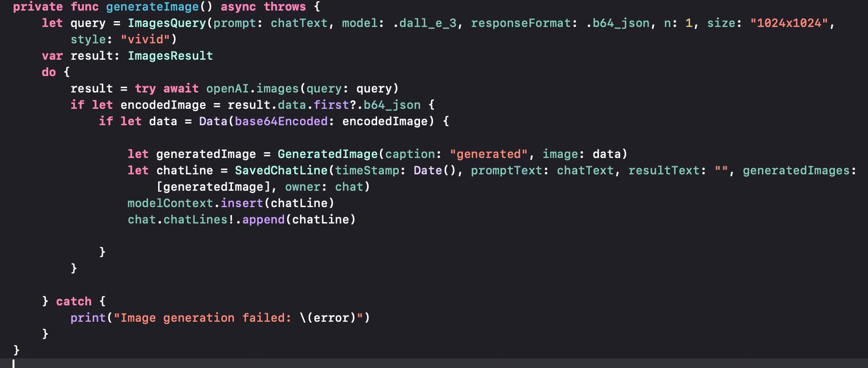
Task: Click the print statement's error string
Action: click(x=241, y=318)
